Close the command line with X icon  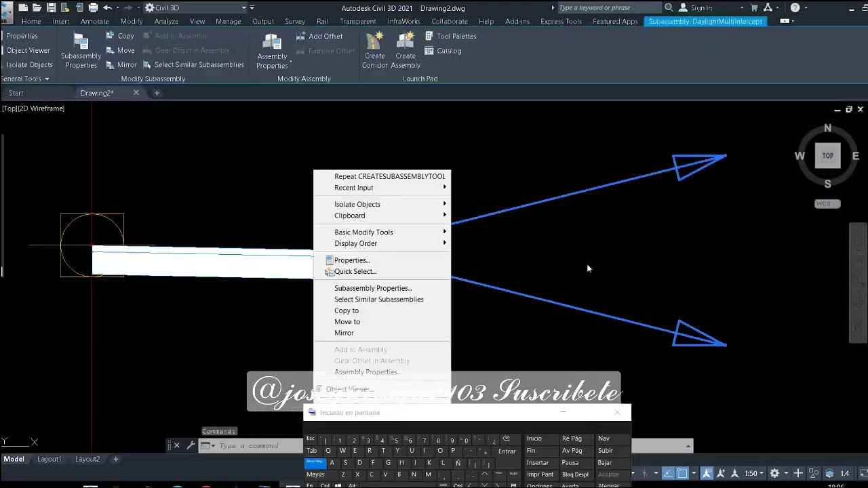(177, 445)
